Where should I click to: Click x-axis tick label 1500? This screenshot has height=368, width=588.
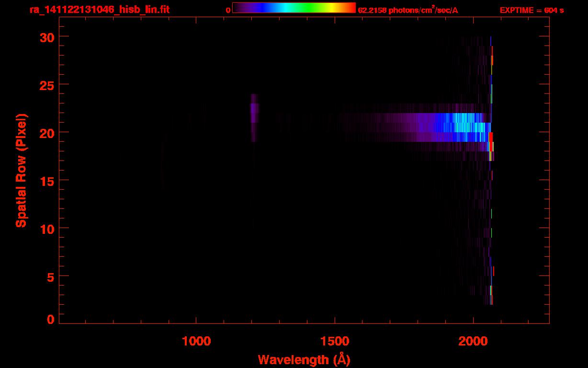pyautogui.click(x=335, y=341)
